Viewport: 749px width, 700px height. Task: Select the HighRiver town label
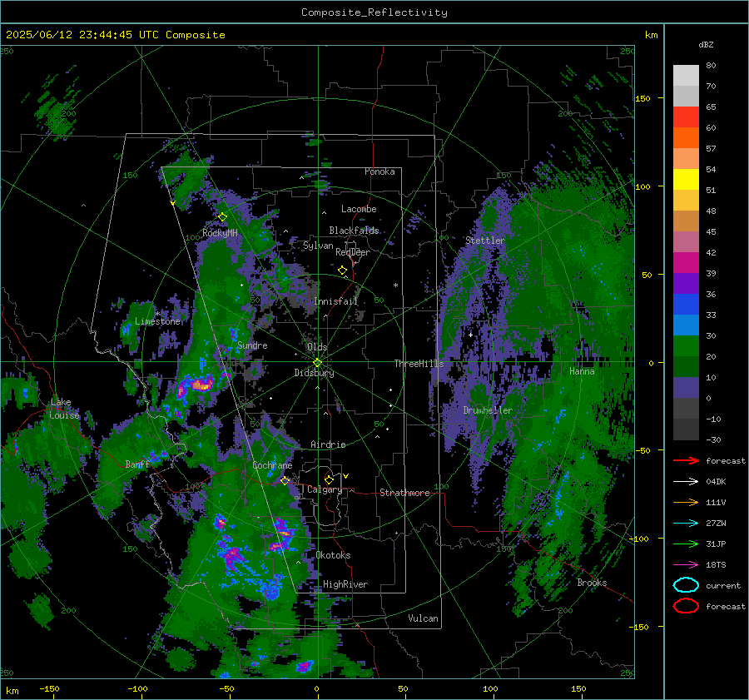click(x=345, y=584)
